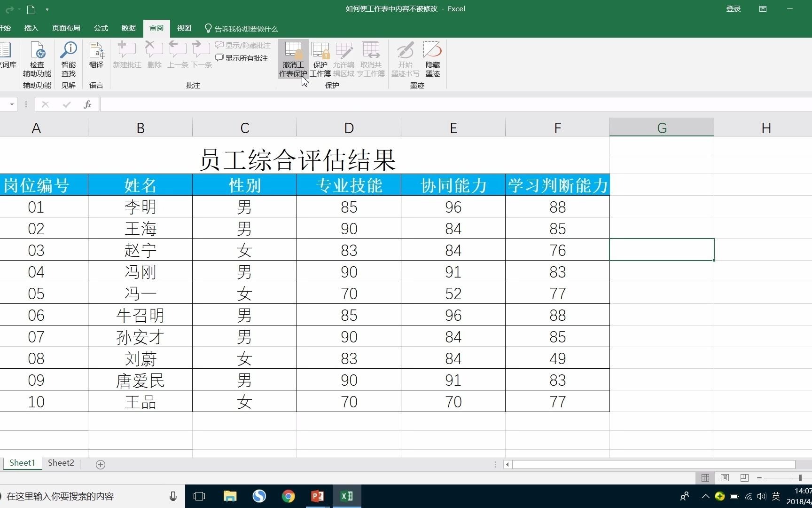Select the 保护工作簿 icon
Viewport: 812px width, 508px height.
[x=320, y=58]
